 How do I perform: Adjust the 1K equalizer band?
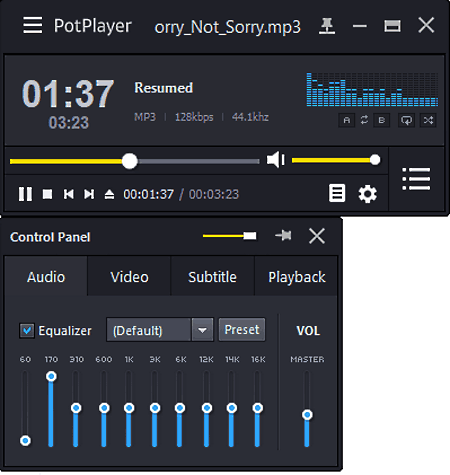point(129,409)
